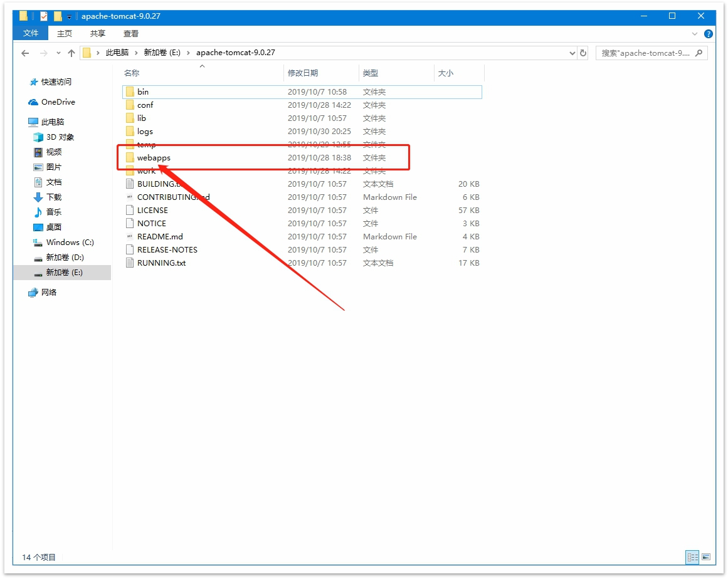Open OneDrive cloud in sidebar

coord(33,102)
